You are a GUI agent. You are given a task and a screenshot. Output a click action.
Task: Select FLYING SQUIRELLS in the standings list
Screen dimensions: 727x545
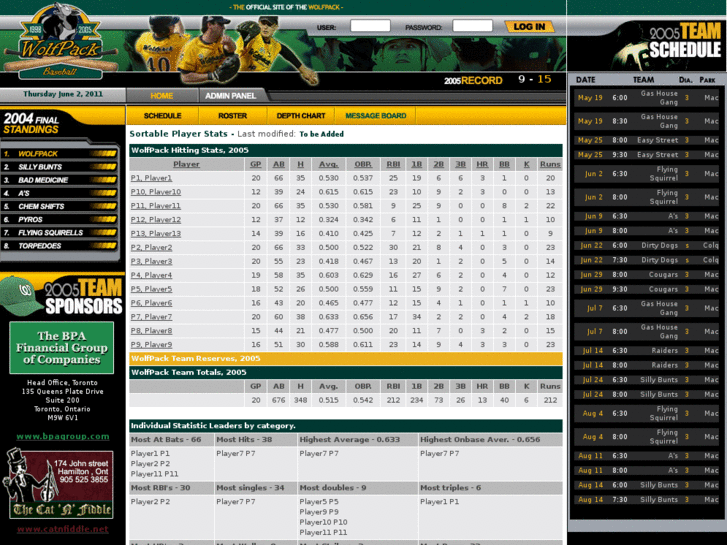[x=59, y=233]
